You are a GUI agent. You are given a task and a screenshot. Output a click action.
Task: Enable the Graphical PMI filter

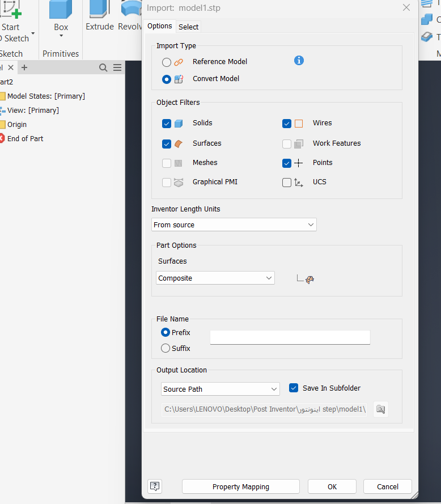(x=167, y=182)
